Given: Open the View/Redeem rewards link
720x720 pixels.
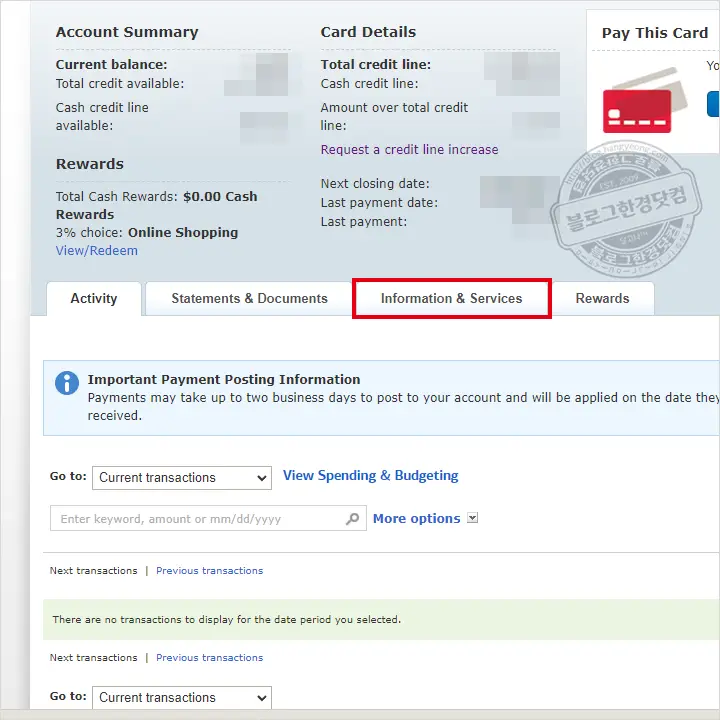Looking at the screenshot, I should pos(97,251).
